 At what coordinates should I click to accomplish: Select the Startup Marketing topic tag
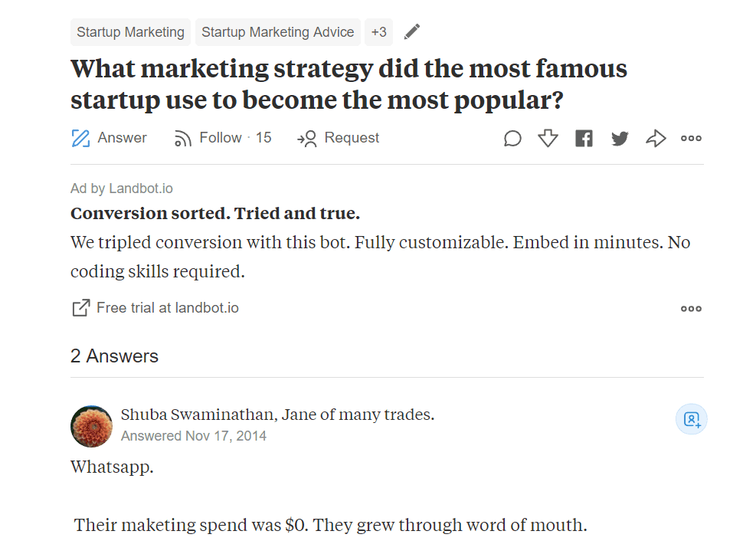[x=130, y=31]
